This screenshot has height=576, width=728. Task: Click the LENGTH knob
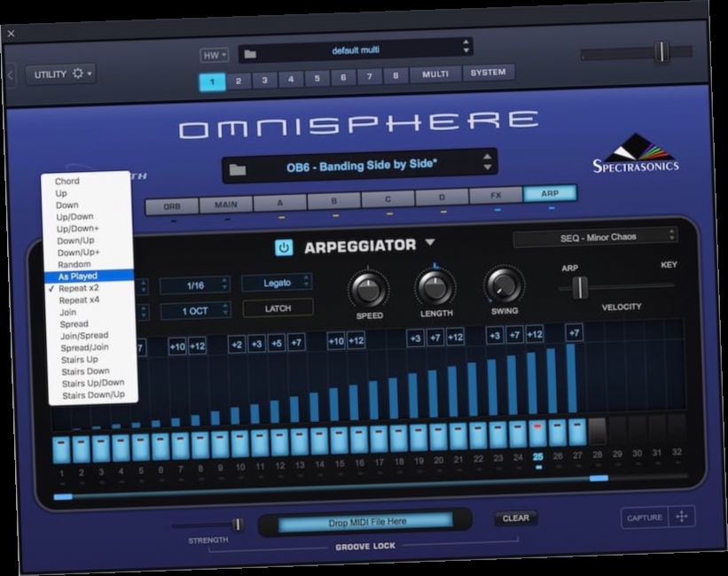(x=435, y=286)
